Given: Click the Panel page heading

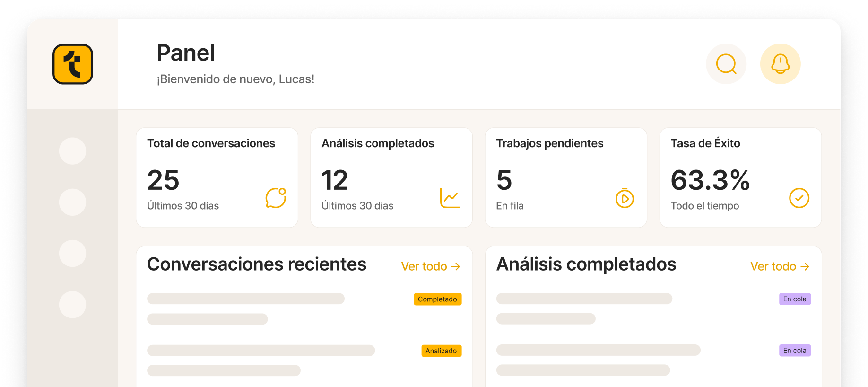Looking at the screenshot, I should pos(186,53).
